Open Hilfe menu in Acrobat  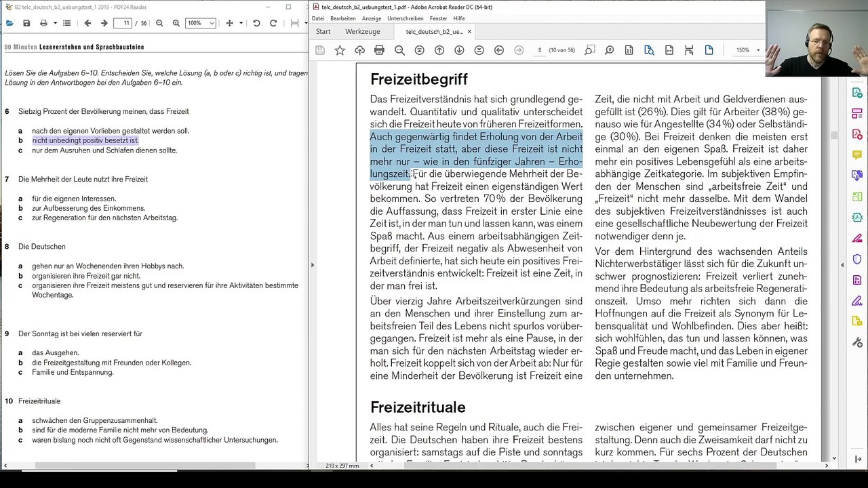point(459,18)
